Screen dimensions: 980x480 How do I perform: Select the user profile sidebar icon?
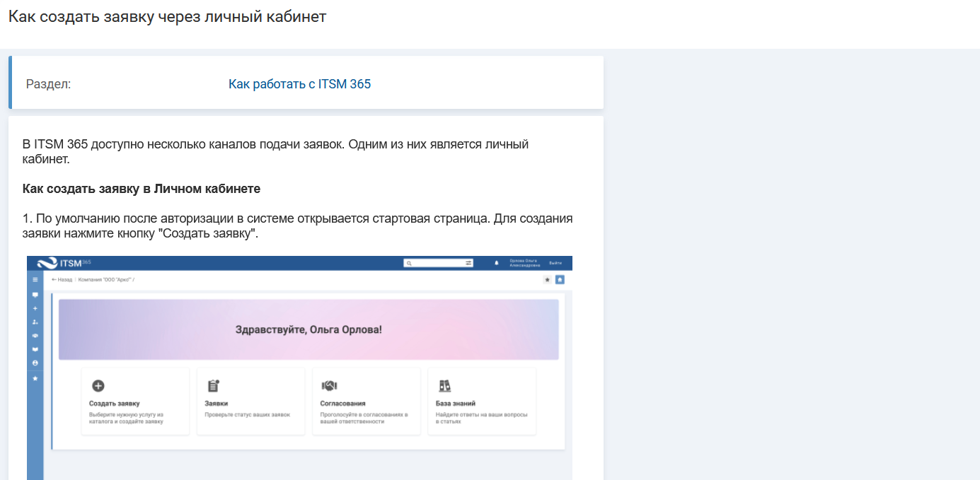tap(35, 363)
